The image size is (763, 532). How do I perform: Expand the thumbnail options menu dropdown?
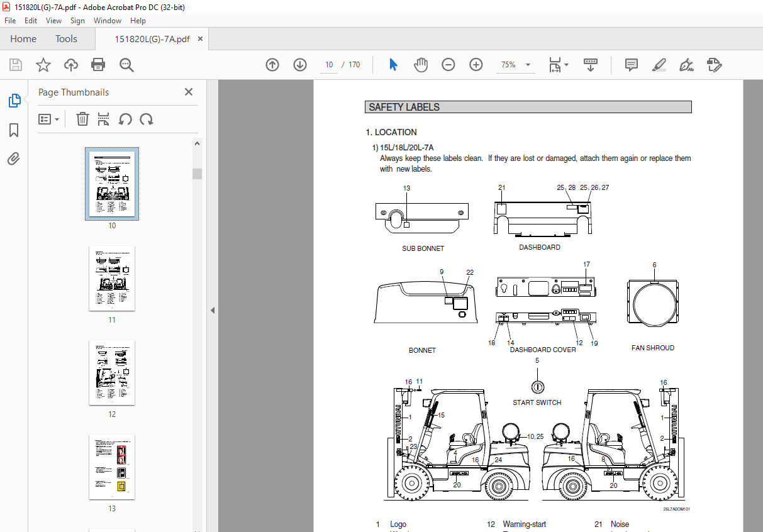(x=48, y=119)
